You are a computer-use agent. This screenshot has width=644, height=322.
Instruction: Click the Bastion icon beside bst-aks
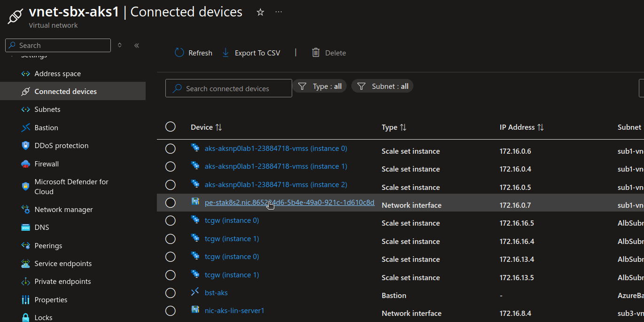pyautogui.click(x=195, y=292)
